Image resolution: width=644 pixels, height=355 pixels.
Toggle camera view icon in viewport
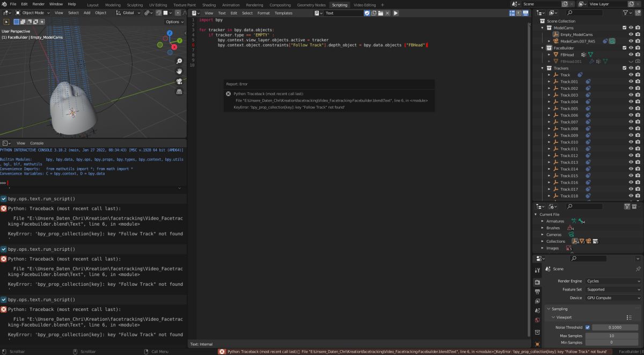pyautogui.click(x=179, y=81)
